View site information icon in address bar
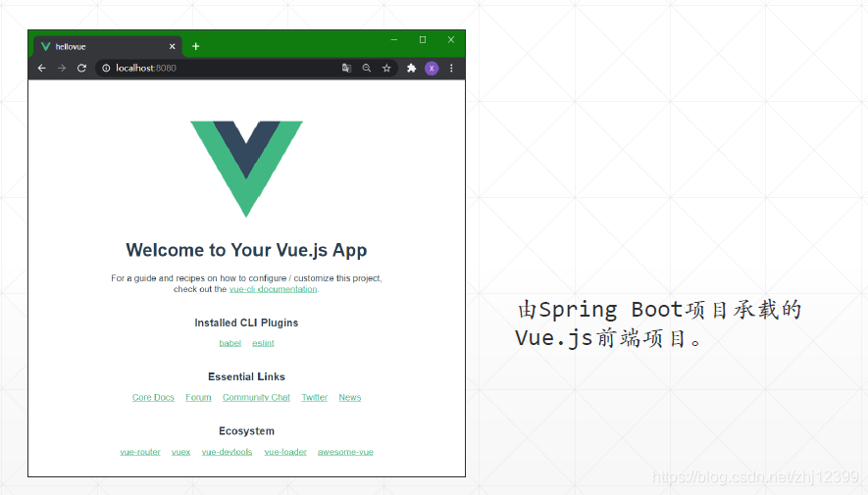Screen dimensions: 868x495 pyautogui.click(x=106, y=68)
